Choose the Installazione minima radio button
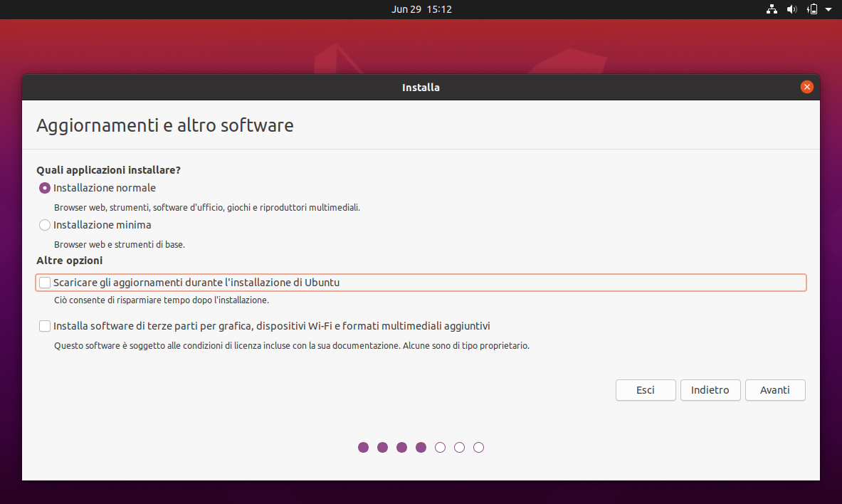842x504 pixels. click(46, 225)
